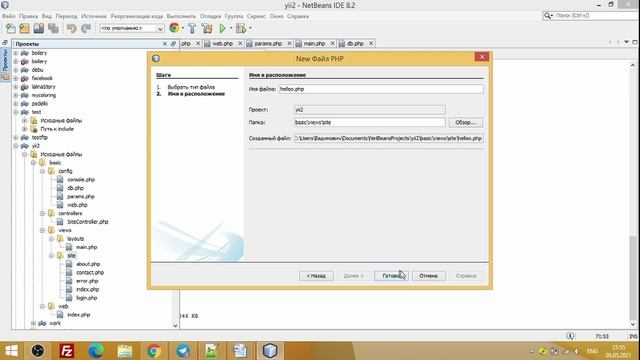Screen dimensions: 640x360
Task: Open the editor documents list dropdown arrow
Action: pyautogui.click(x=627, y=42)
